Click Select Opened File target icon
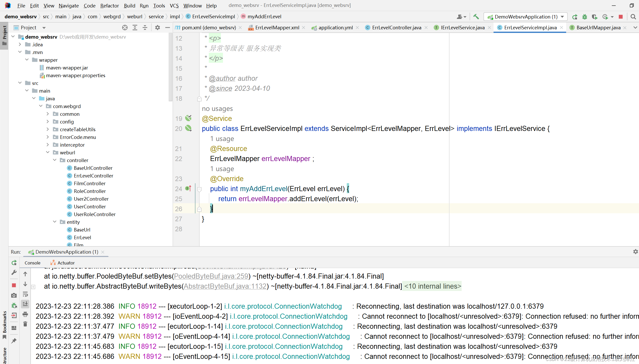The height and width of the screenshot is (364, 639). pyautogui.click(x=125, y=28)
